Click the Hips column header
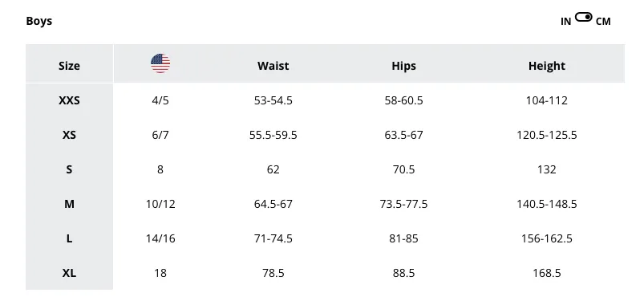The height and width of the screenshot is (297, 644). [x=403, y=66]
